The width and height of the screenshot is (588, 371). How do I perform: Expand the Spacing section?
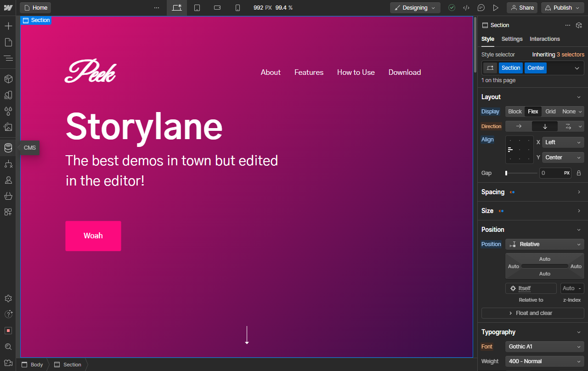[x=533, y=192]
